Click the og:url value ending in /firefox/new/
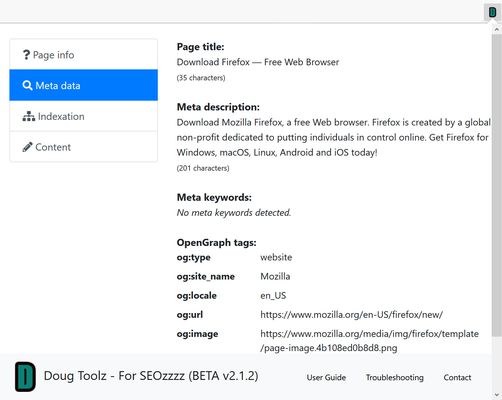 351,315
